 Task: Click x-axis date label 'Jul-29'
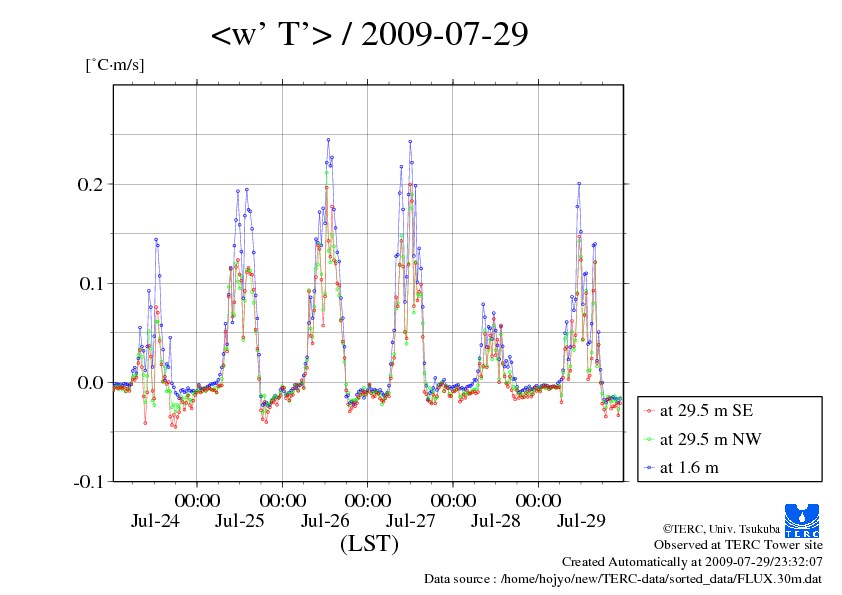tap(581, 520)
